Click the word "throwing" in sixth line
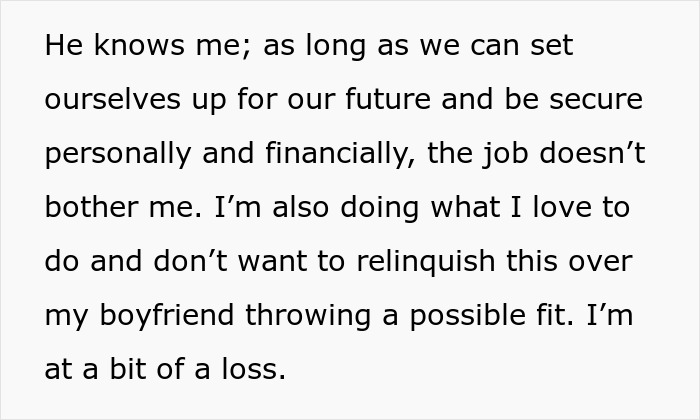This screenshot has height=420, width=700. [x=308, y=316]
